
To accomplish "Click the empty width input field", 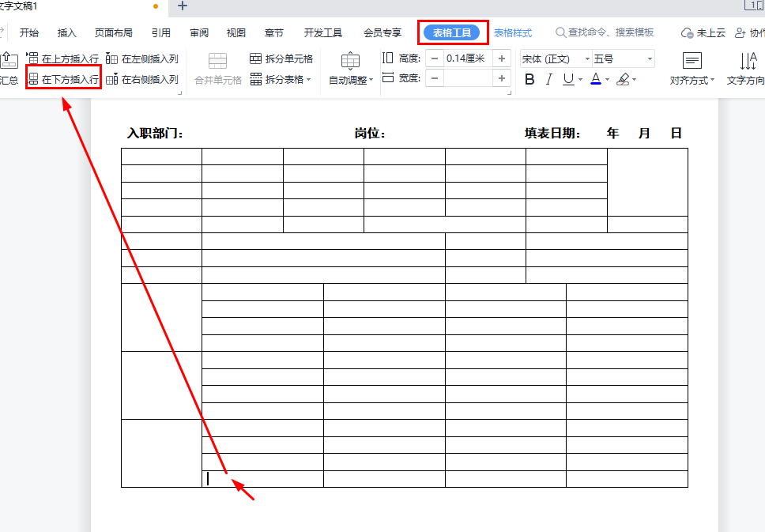I will tap(468, 78).
